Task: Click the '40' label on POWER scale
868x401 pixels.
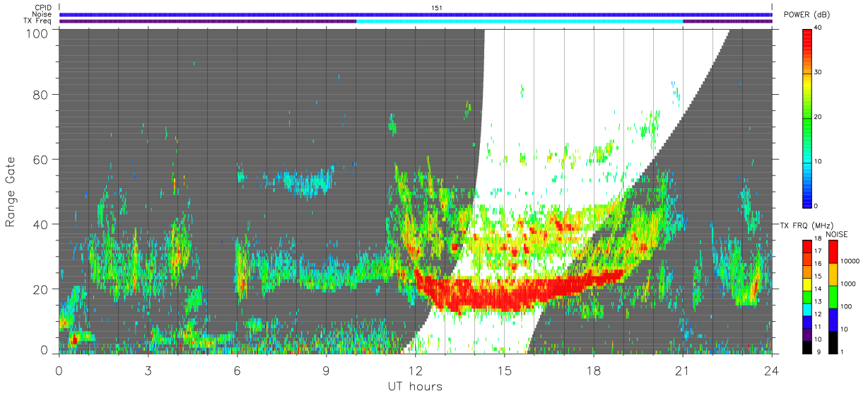Action: 819,29
